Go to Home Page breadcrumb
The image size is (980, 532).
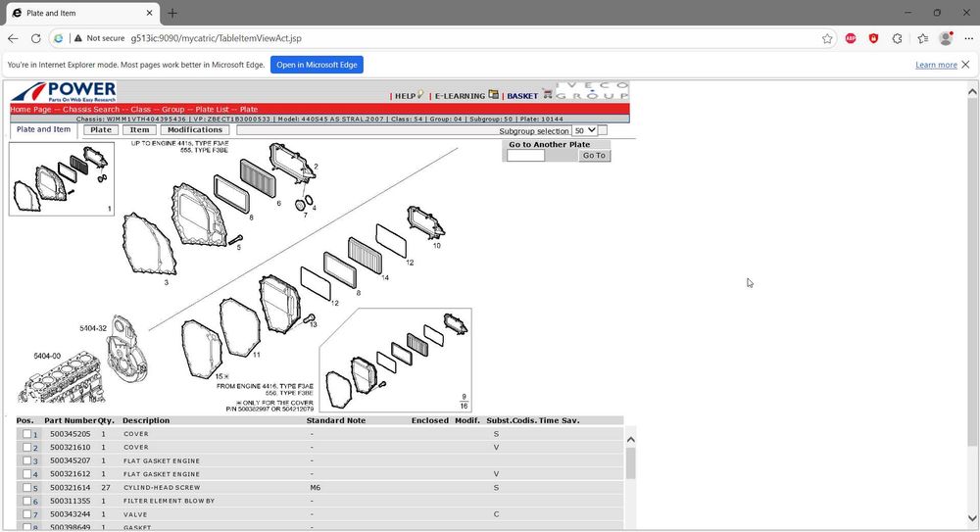point(30,110)
